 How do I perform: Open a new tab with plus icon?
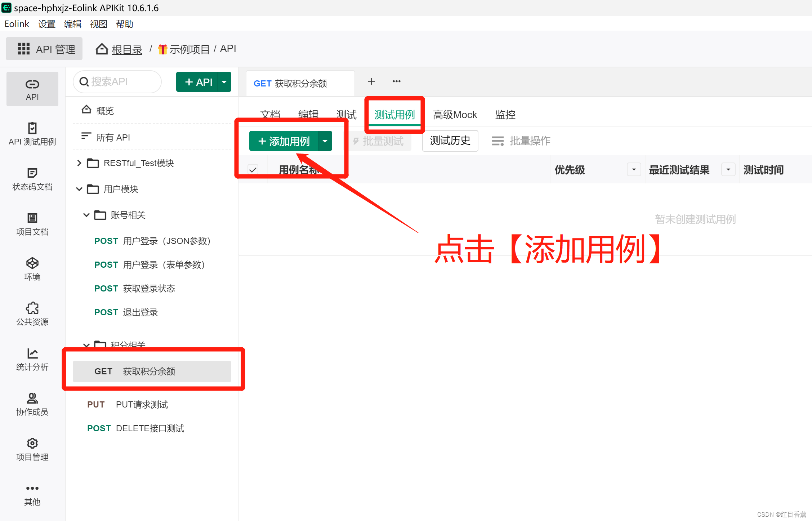point(371,81)
